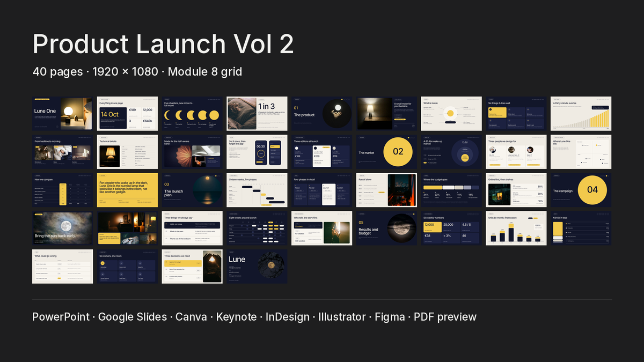Open the 'Where Lune One sits' slide

581,152
